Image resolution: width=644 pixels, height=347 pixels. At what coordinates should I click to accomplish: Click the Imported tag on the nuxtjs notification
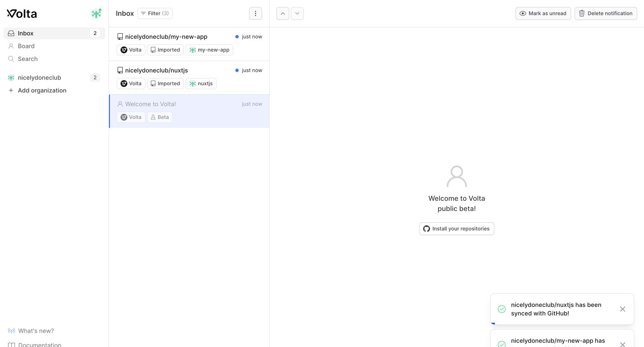(x=165, y=84)
